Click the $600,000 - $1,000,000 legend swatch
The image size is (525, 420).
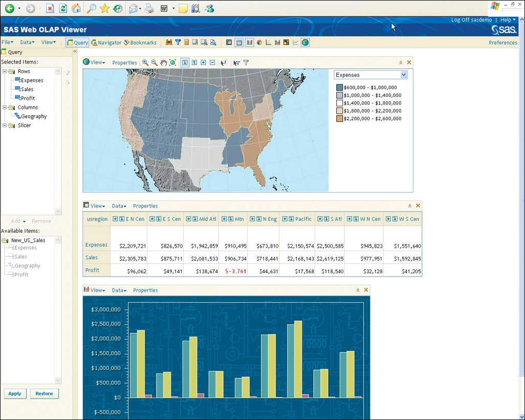click(339, 87)
